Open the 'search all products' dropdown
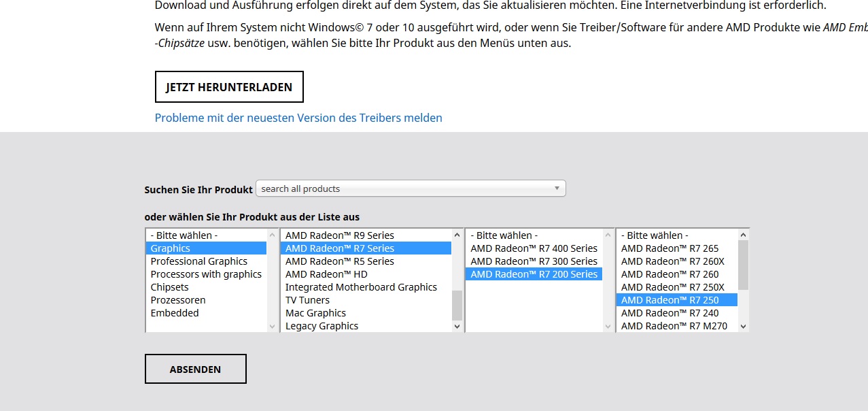This screenshot has height=411, width=868. point(411,188)
